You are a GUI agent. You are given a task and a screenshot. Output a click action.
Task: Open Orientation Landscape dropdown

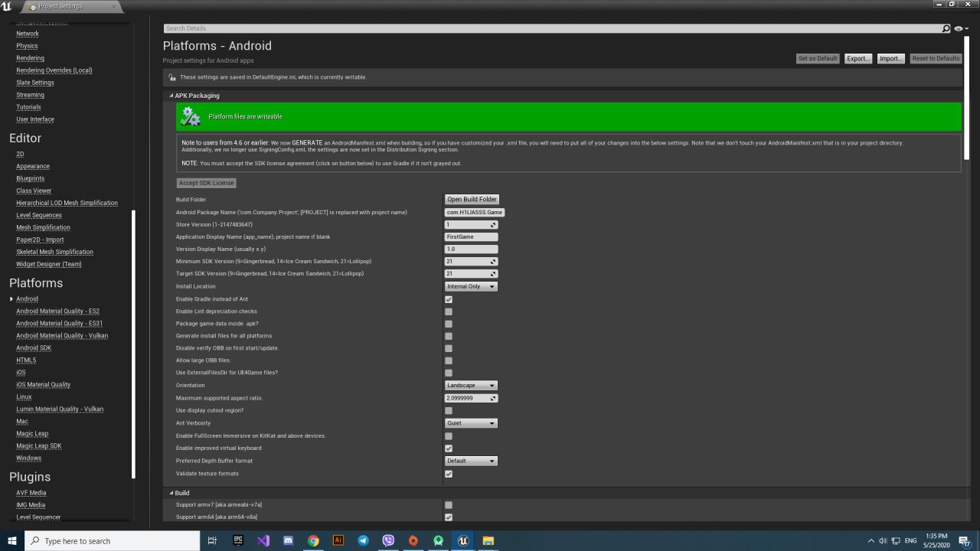[x=471, y=385]
